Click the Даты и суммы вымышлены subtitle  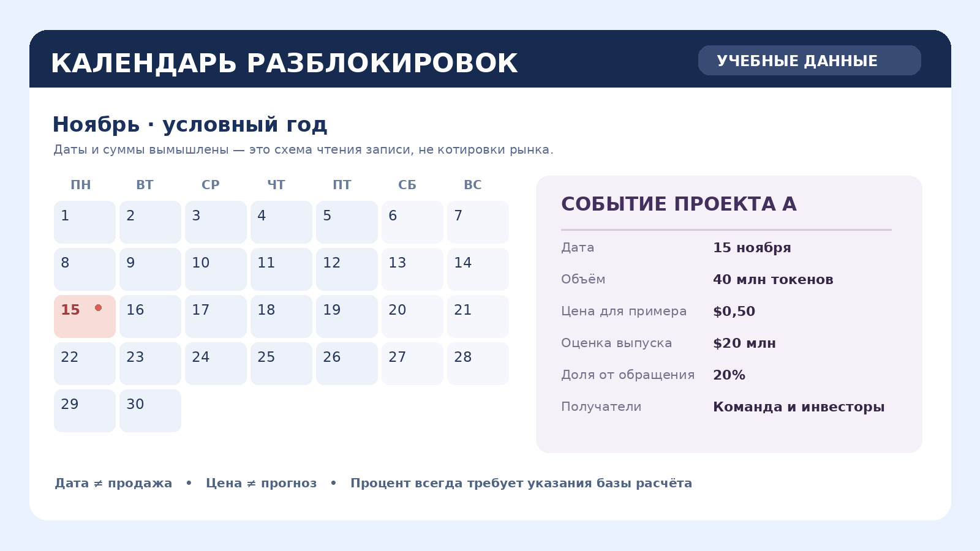pos(303,149)
